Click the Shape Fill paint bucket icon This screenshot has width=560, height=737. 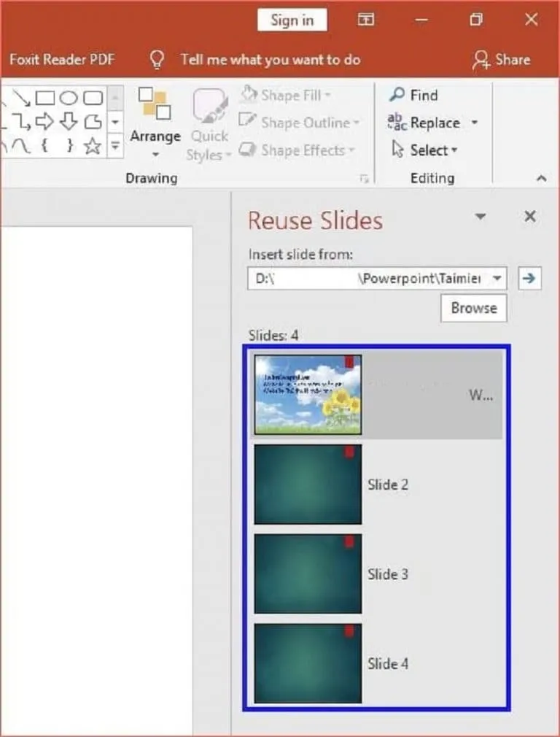tap(249, 94)
